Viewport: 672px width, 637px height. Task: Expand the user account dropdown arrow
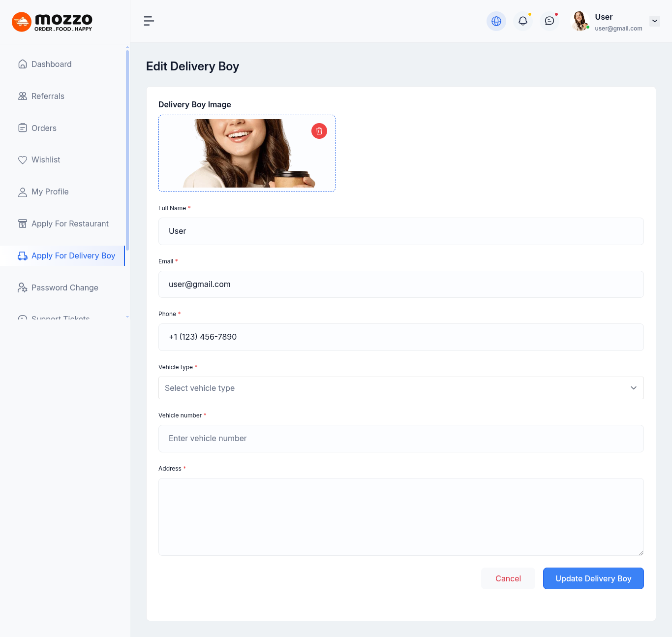[655, 21]
